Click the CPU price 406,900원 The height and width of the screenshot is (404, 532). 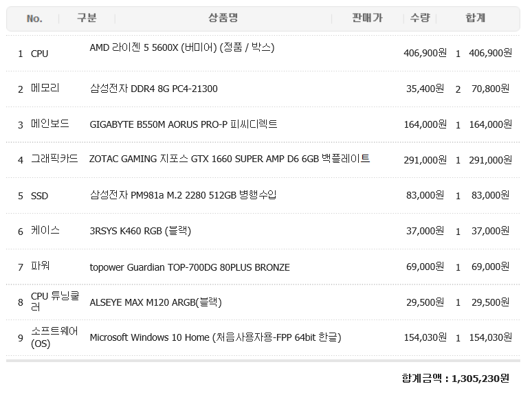pyautogui.click(x=425, y=54)
